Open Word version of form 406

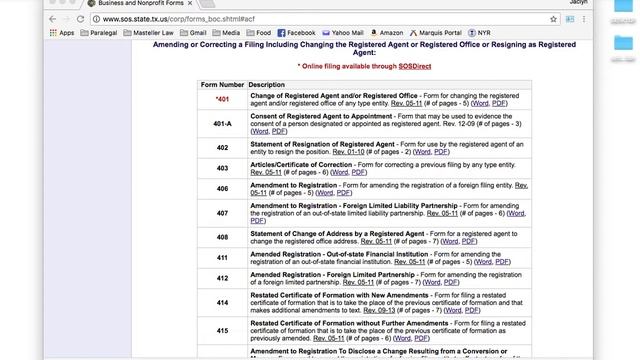coord(324,193)
